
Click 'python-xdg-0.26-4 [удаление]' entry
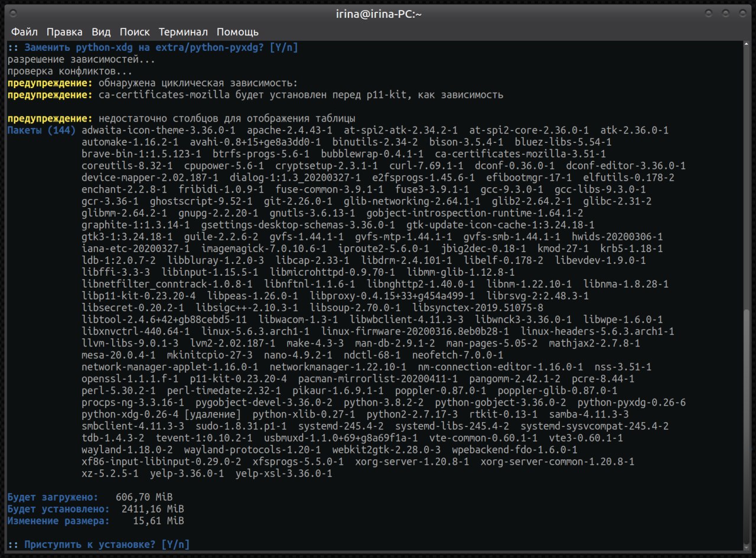(161, 413)
